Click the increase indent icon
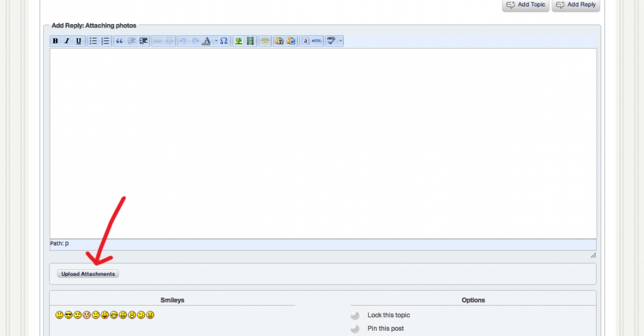Screen dimensions: 644x336 (143, 41)
